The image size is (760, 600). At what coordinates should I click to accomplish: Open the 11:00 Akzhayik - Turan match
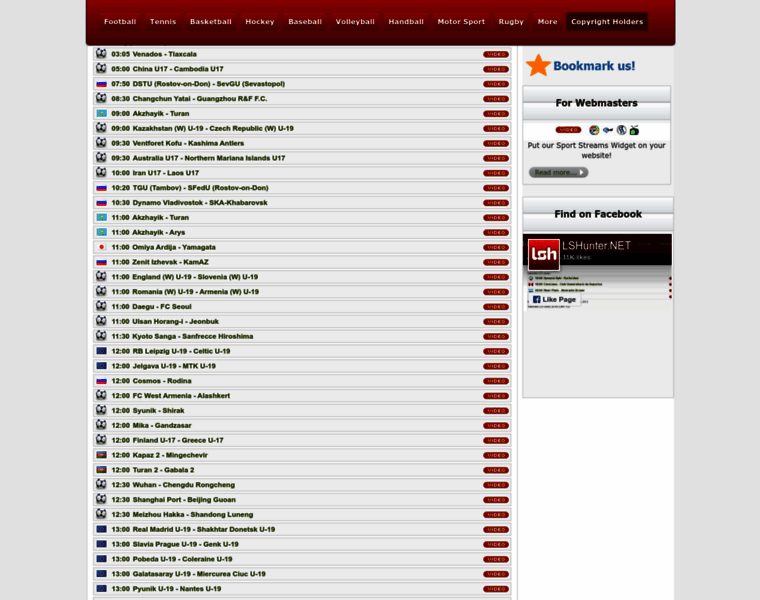coord(160,218)
